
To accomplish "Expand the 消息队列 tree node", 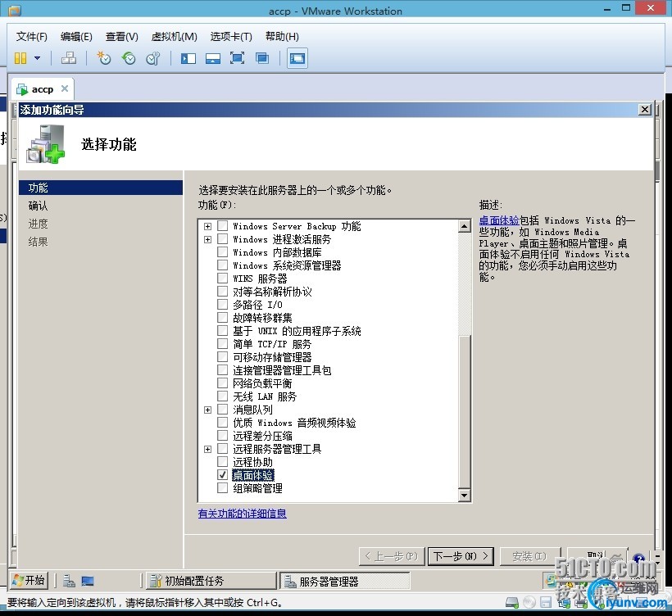I will point(207,410).
